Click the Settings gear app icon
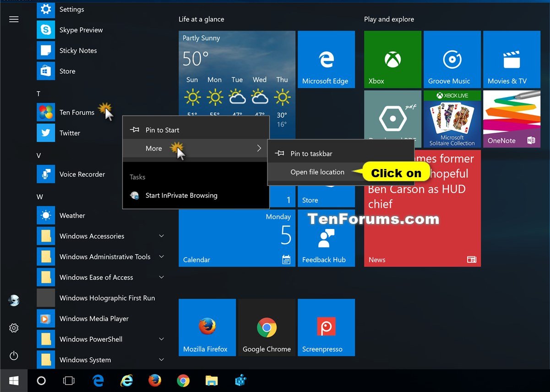Image resolution: width=550 pixels, height=392 pixels. (x=46, y=9)
